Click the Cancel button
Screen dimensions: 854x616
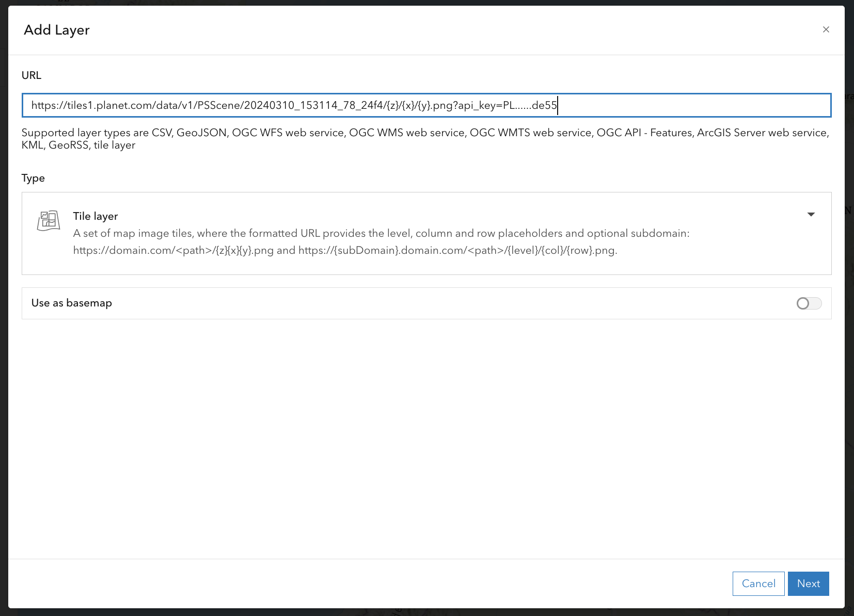pyautogui.click(x=758, y=583)
